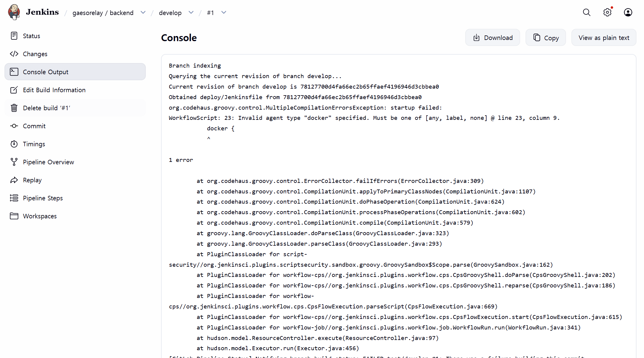Screen dimensions: 644x358
Task: Select Pipeline Overview in the sidebar
Action: 48,162
